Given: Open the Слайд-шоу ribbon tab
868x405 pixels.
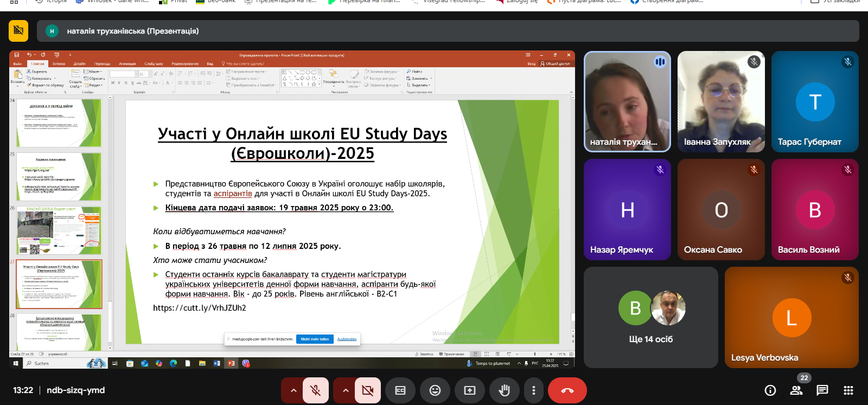Looking at the screenshot, I should pos(154,63).
